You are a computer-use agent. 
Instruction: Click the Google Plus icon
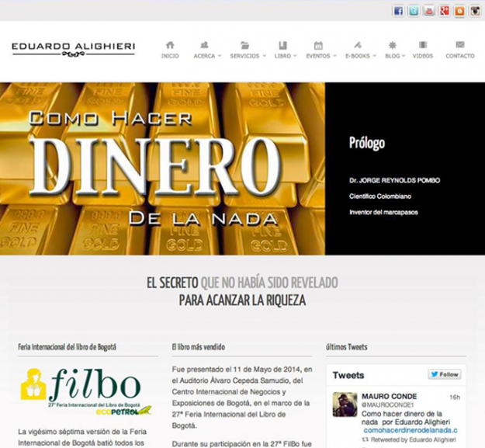[x=445, y=11]
